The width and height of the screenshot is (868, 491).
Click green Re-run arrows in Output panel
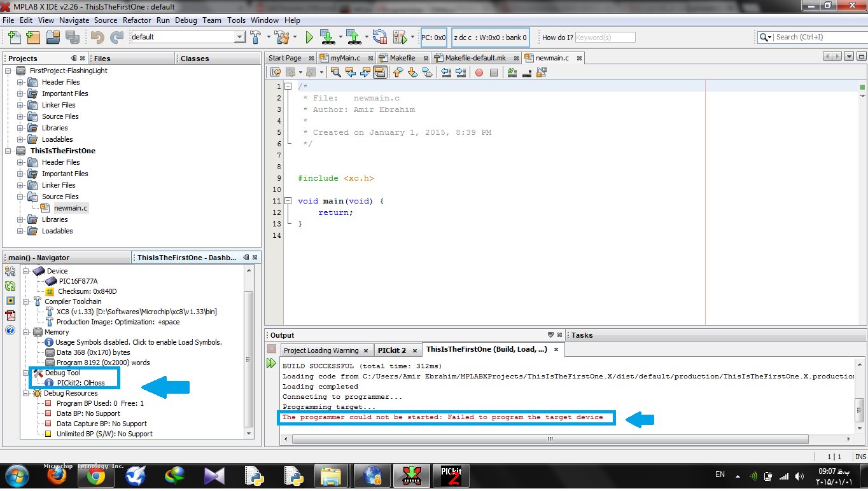coord(272,363)
